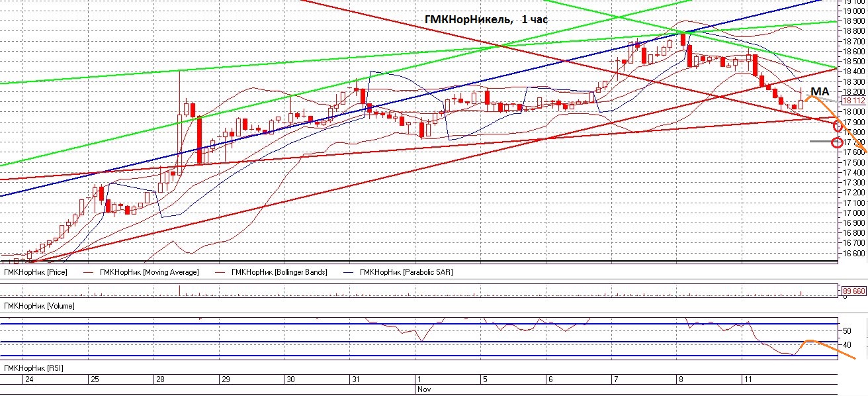Click the red line sample before Bollinger Bands
The width and height of the screenshot is (868, 396).
(220, 272)
